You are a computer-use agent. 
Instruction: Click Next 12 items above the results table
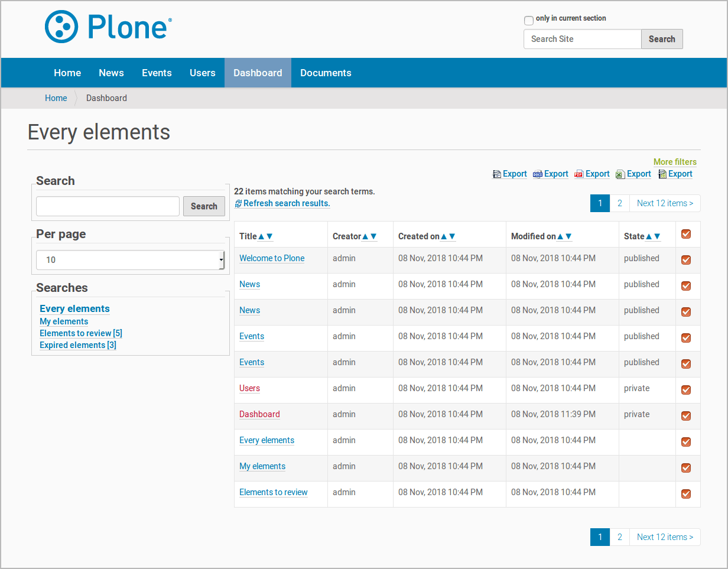click(x=665, y=203)
